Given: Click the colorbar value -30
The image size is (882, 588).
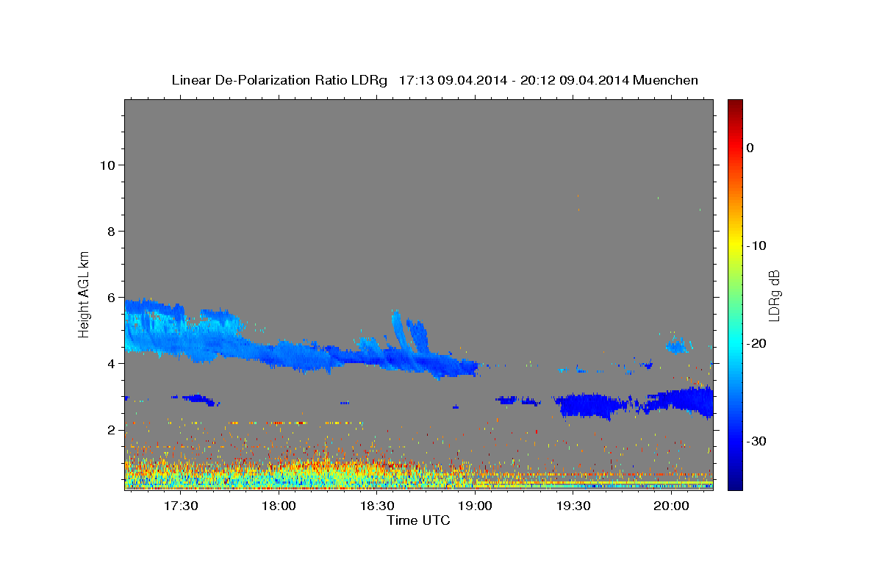Looking at the screenshot, I should pyautogui.click(x=757, y=441).
